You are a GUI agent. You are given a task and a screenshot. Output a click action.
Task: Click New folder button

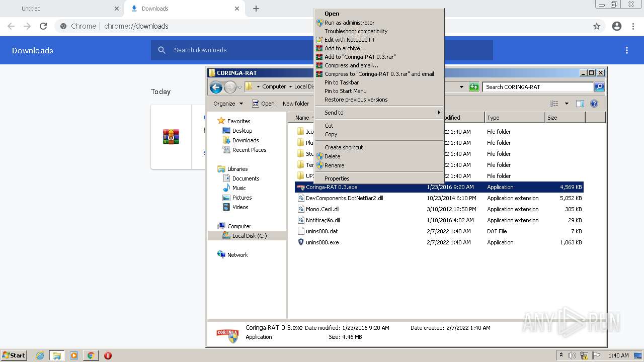pos(296,104)
